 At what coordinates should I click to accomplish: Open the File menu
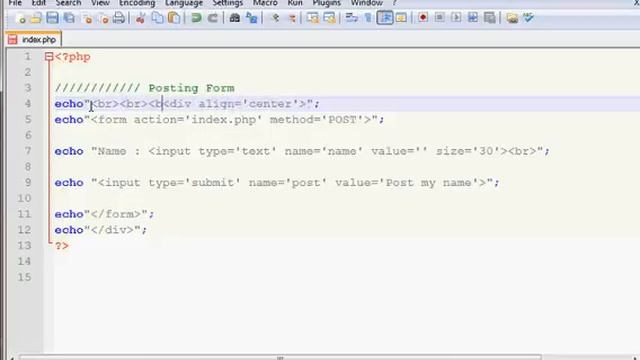pyautogui.click(x=15, y=3)
